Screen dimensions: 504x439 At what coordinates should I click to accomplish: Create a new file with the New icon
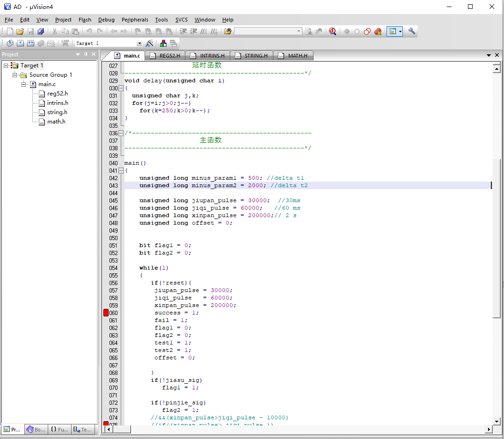click(10, 31)
